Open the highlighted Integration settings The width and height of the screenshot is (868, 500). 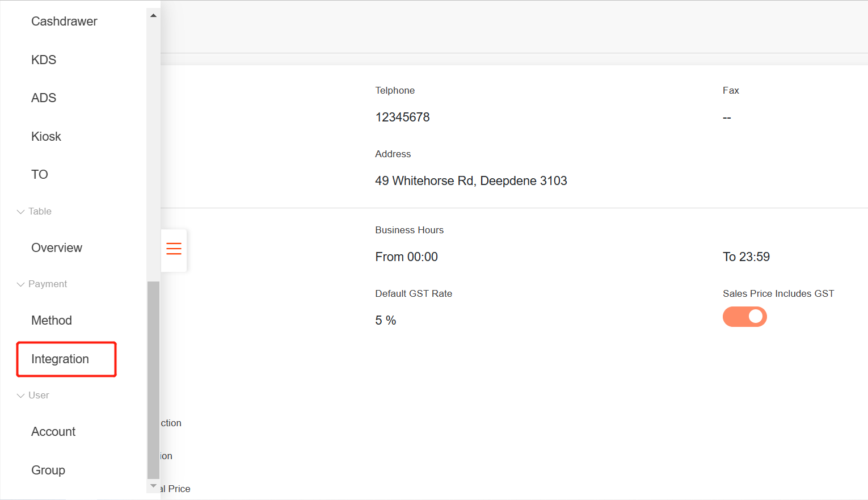click(x=60, y=359)
